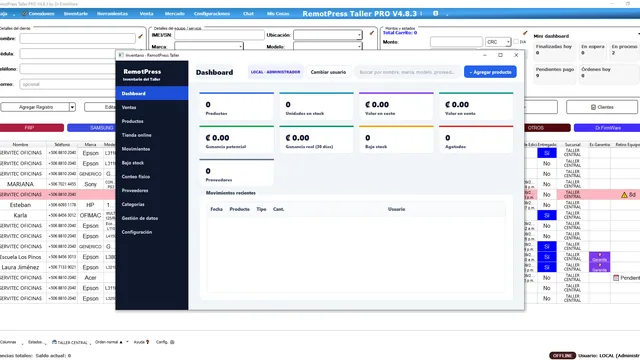Select the OTROS dark red filter button
The height and width of the screenshot is (360, 640).
(x=547, y=128)
